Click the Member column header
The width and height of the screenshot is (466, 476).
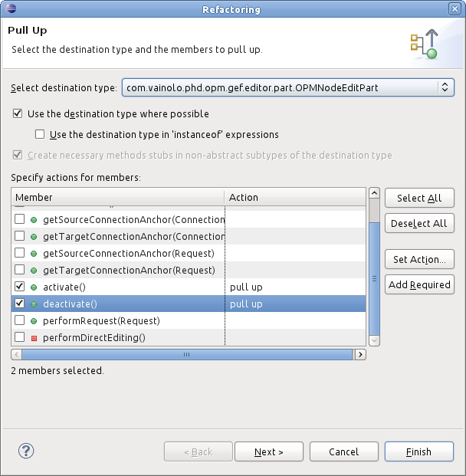pyautogui.click(x=118, y=197)
